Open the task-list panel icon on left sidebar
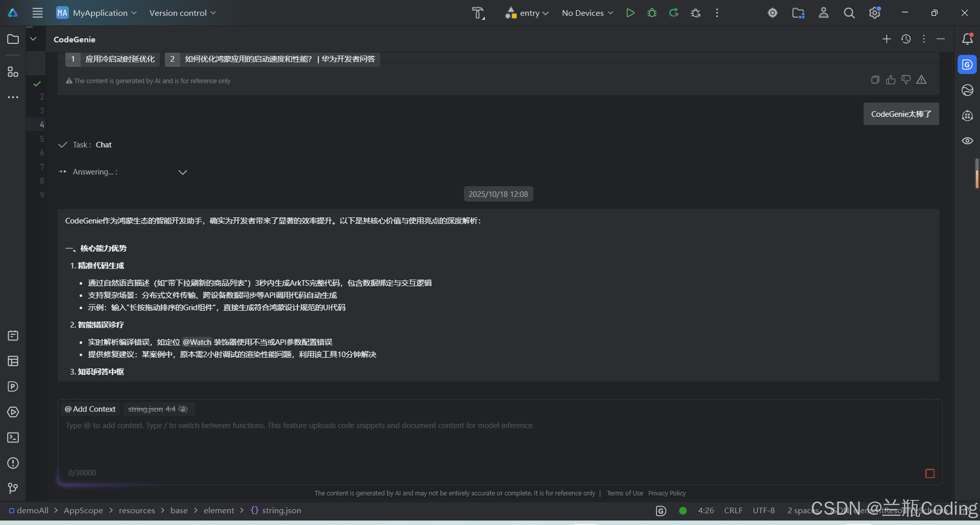980x525 pixels. tap(13, 336)
